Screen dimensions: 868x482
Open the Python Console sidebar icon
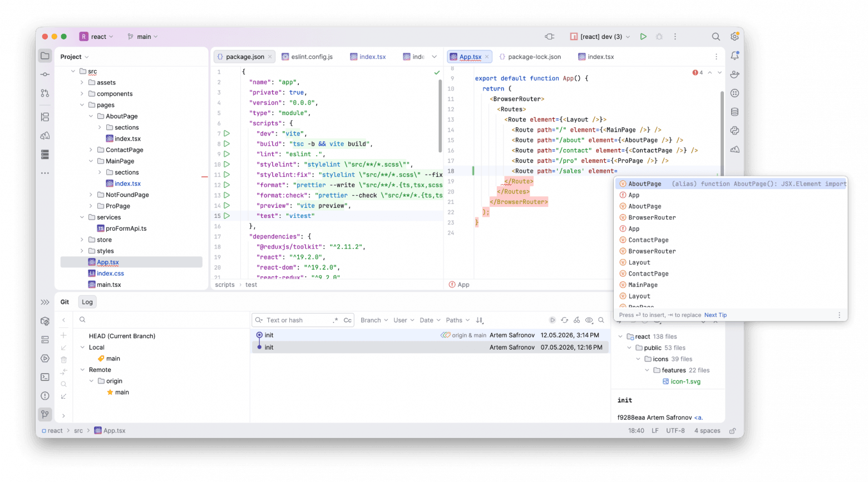point(735,131)
